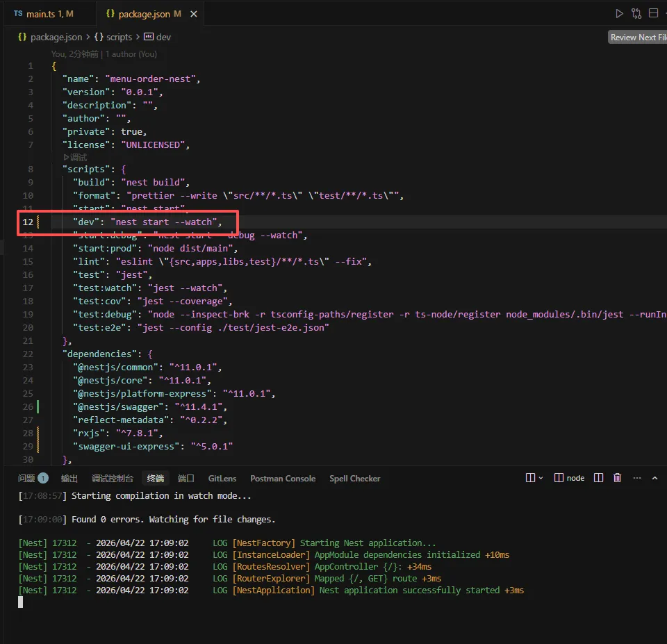This screenshot has width=667, height=644.
Task: Click the "name" key on line 2
Action: coord(78,79)
